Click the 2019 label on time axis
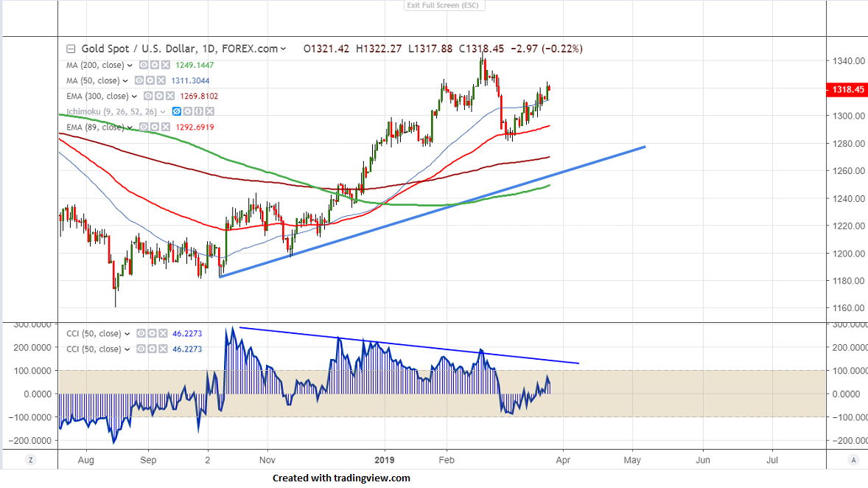 tap(384, 460)
